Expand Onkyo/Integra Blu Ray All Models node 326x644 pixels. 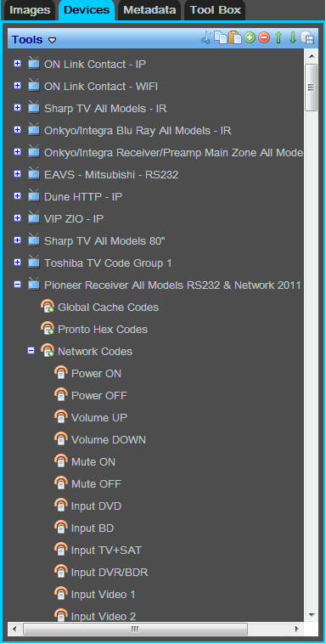tap(17, 130)
